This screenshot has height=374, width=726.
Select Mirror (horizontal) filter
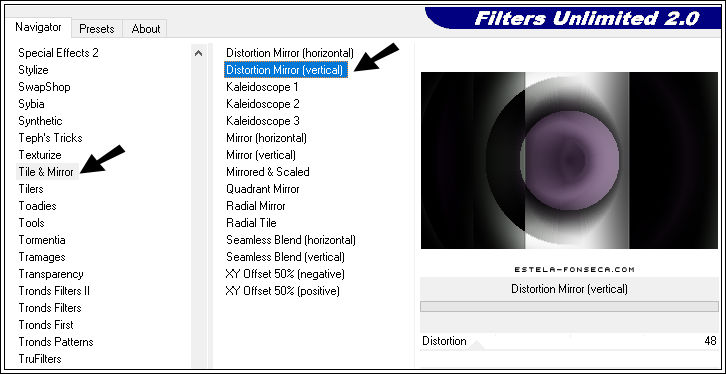click(266, 138)
